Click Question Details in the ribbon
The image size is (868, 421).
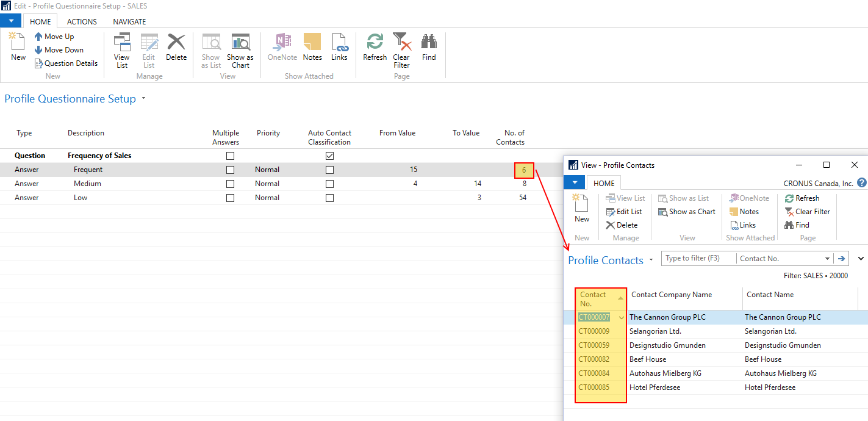66,63
